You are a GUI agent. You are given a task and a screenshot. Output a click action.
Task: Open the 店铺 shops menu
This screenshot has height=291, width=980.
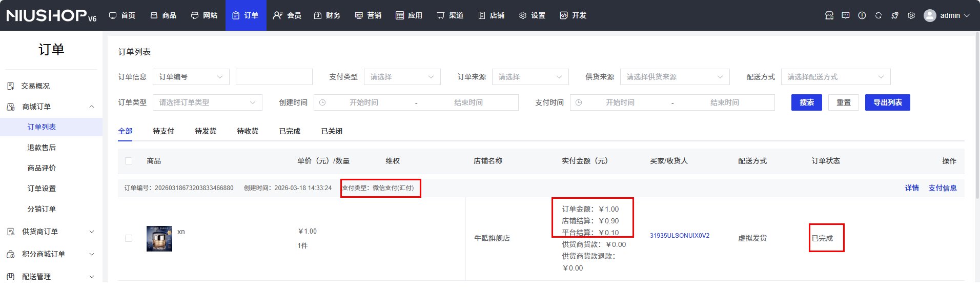pyautogui.click(x=492, y=15)
